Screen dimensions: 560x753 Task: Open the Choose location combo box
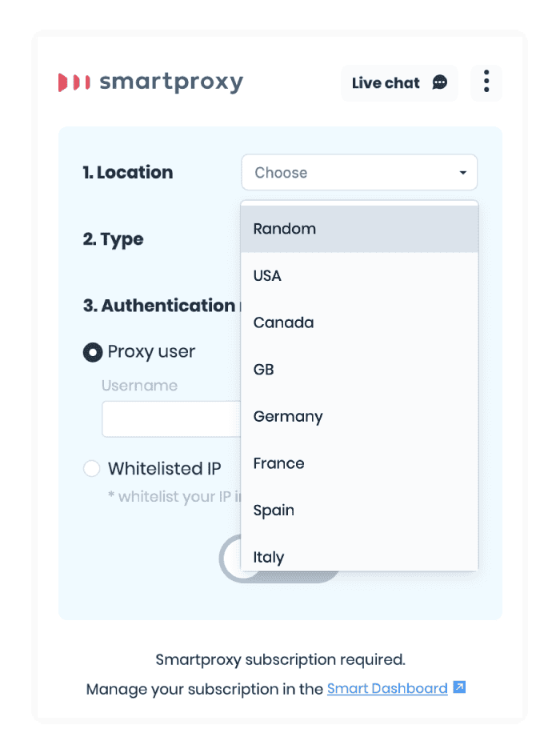[x=359, y=172]
